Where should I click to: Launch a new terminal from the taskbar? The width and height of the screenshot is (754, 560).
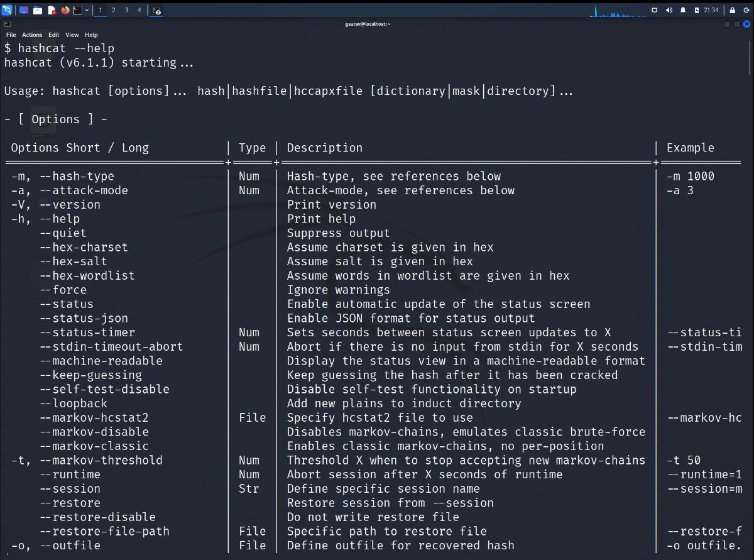[78, 10]
